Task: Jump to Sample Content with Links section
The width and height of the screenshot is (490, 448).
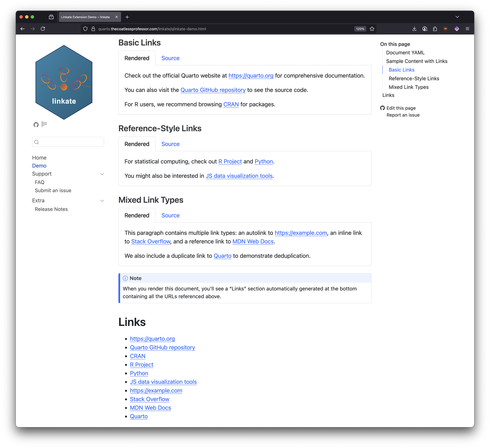Action: [417, 61]
